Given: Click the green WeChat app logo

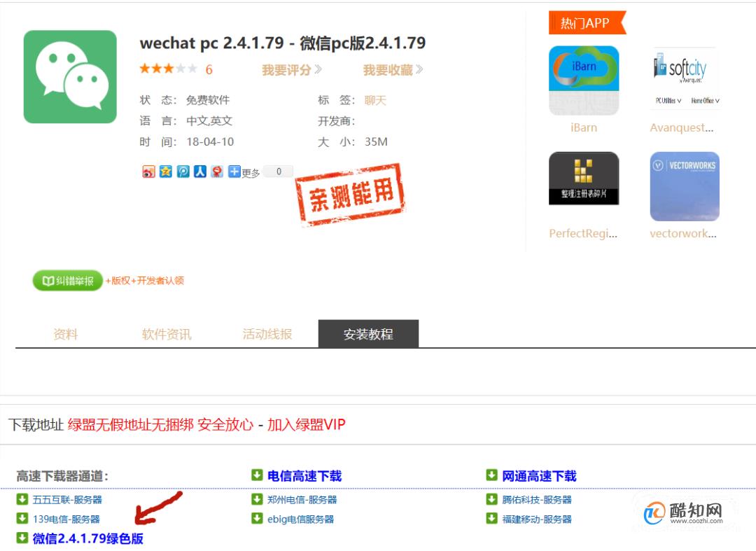Looking at the screenshot, I should (70, 76).
